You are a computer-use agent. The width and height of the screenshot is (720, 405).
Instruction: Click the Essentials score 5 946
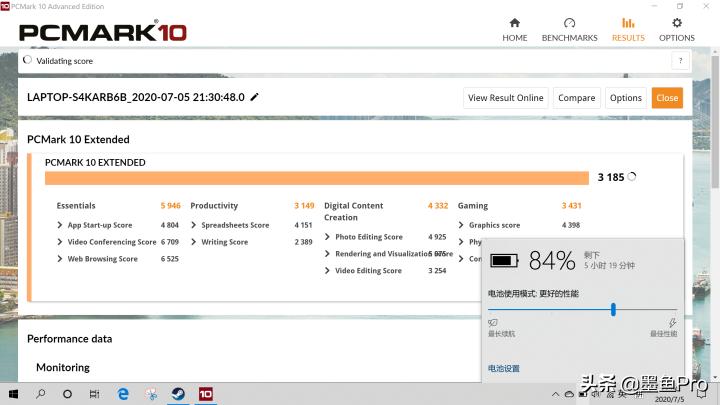tap(170, 206)
